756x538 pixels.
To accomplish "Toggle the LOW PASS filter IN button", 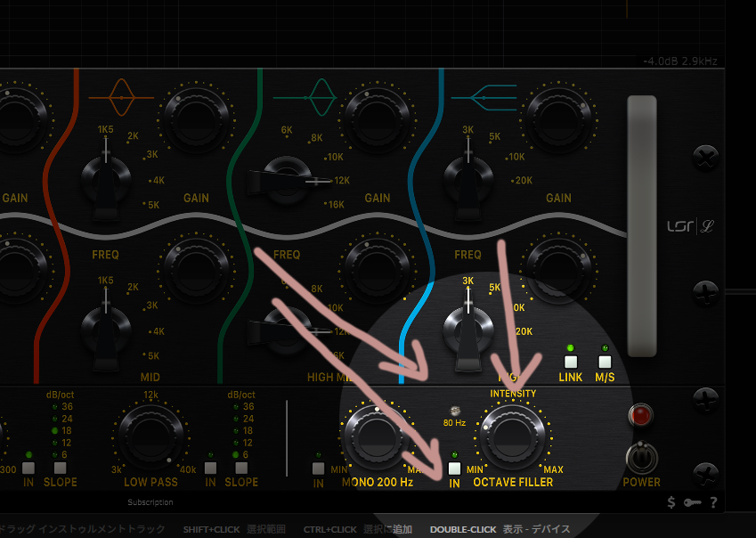I will 210,468.
